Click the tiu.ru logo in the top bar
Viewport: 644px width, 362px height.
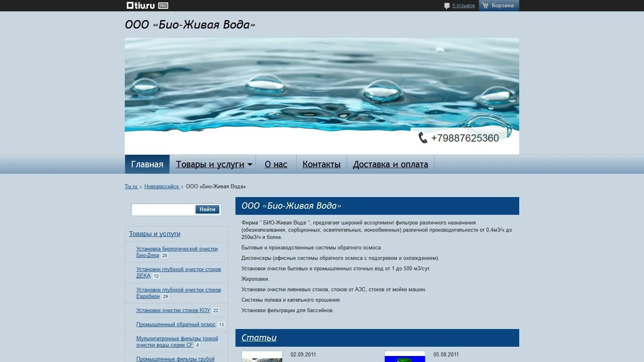click(x=140, y=5)
